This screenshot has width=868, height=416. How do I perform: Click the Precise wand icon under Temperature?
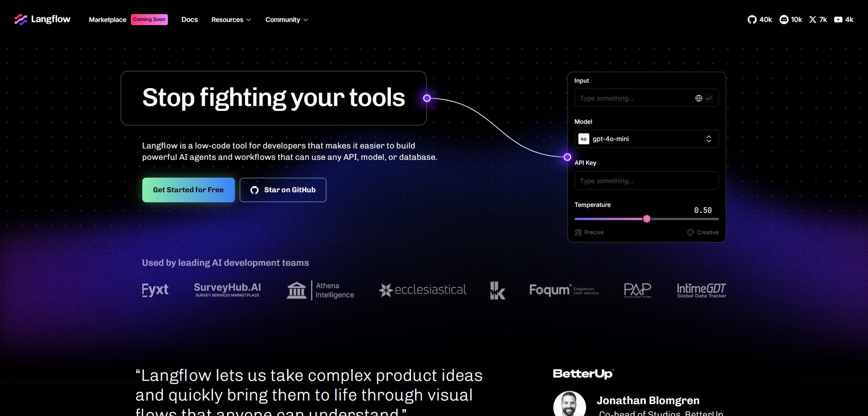click(x=578, y=232)
